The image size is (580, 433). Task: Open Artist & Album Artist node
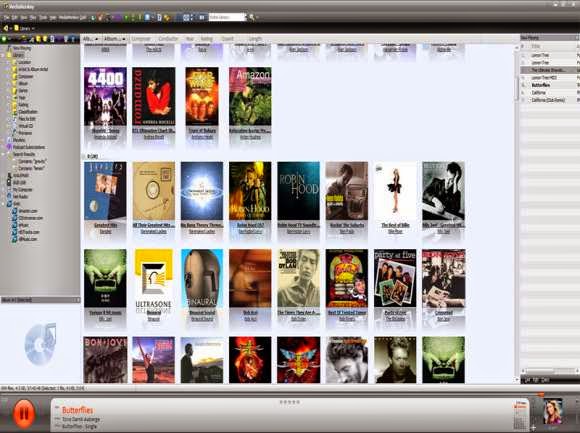point(33,69)
